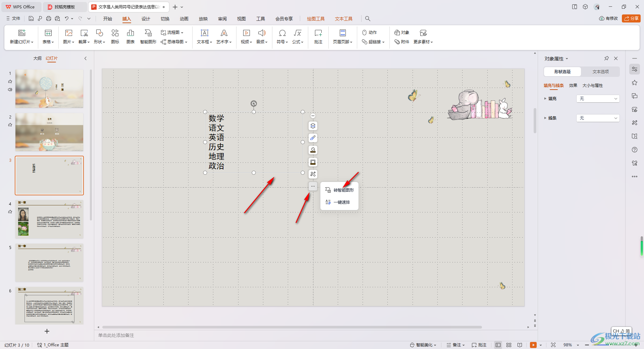Open the Fill type dropdown

point(598,99)
